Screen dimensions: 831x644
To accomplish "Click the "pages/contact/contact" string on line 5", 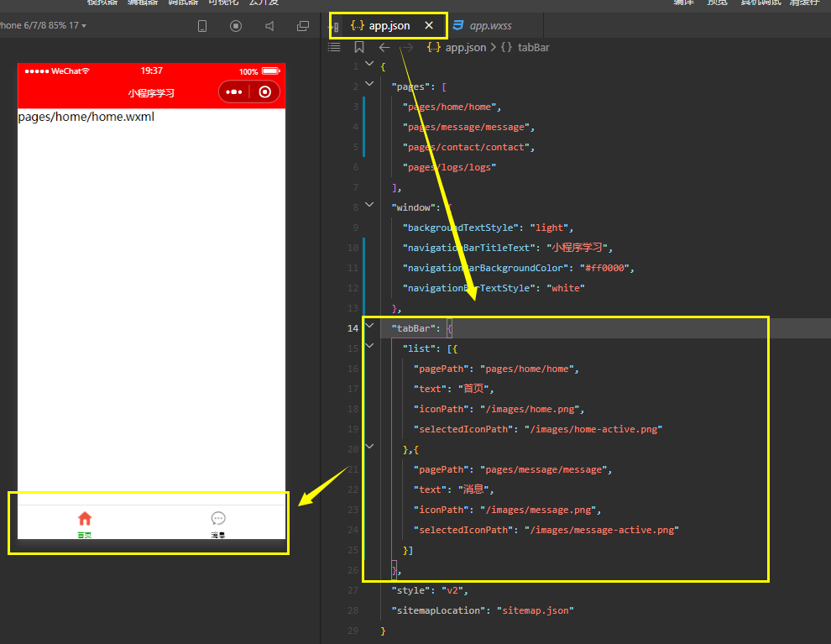I will click(466, 147).
